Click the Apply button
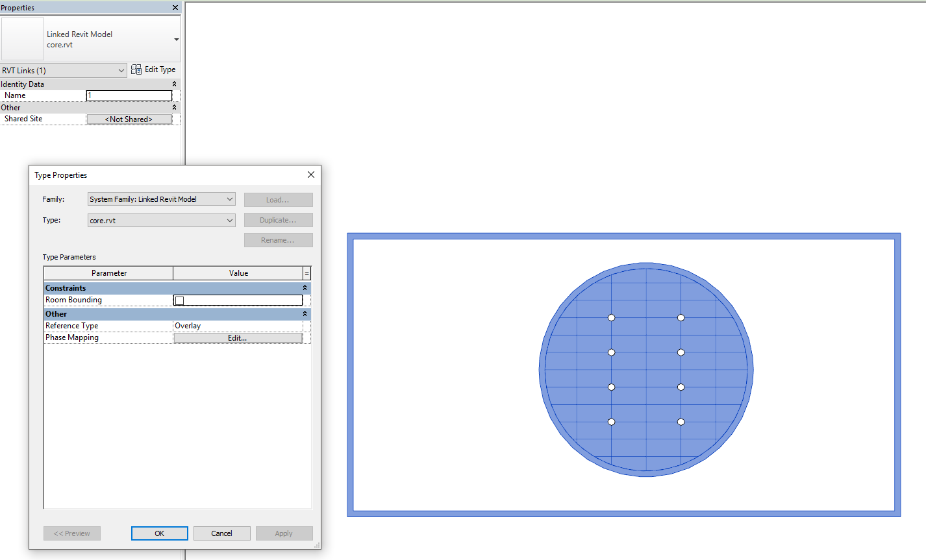 [x=284, y=533]
